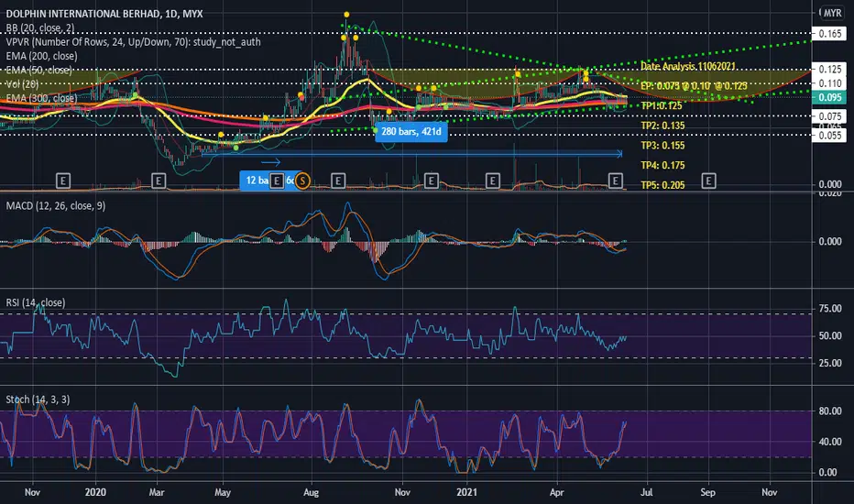854x504 pixels.
Task: Click the green 0.095 current price label
Action: click(x=829, y=97)
